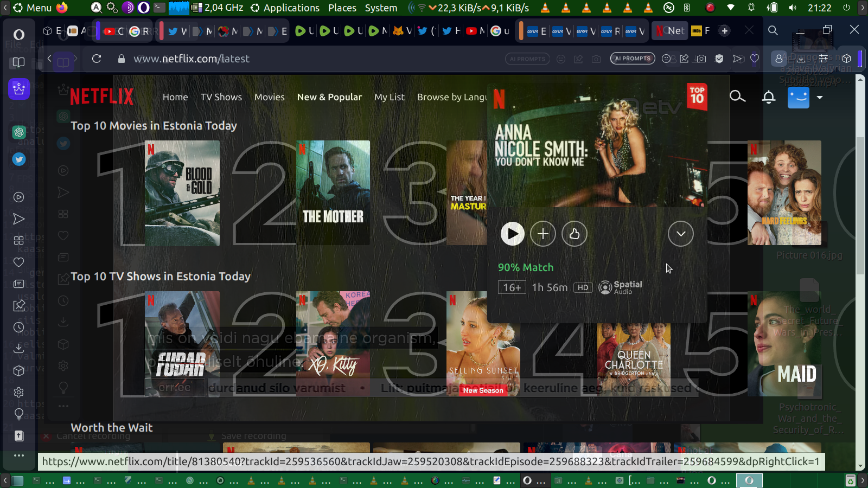Open the Maid show poster
Image resolution: width=868 pixels, height=488 pixels.
coord(784,344)
